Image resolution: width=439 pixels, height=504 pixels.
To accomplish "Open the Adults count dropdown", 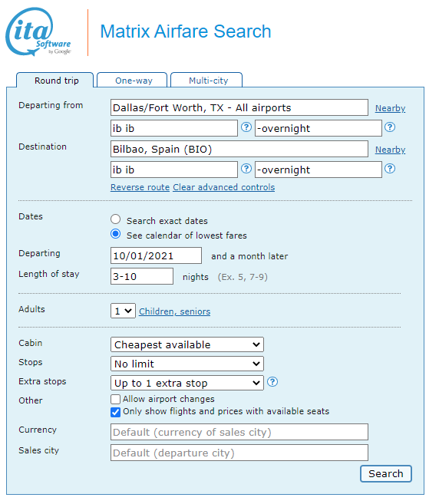I will [x=123, y=311].
